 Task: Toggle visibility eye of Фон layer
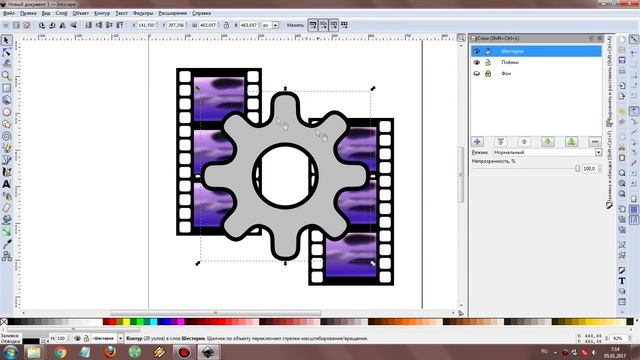coord(476,74)
